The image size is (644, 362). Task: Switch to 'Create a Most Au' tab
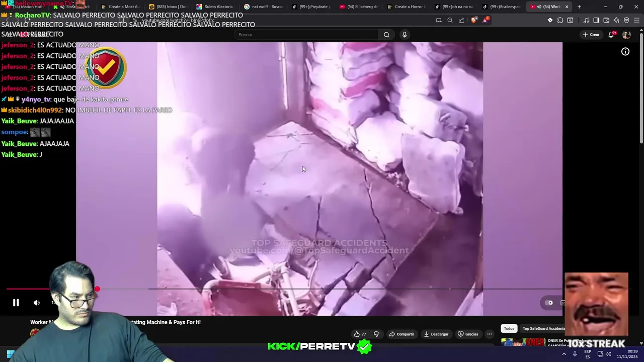(x=120, y=7)
